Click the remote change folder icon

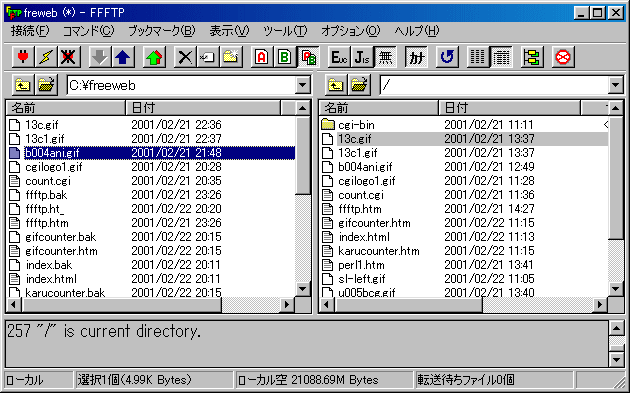point(359,85)
